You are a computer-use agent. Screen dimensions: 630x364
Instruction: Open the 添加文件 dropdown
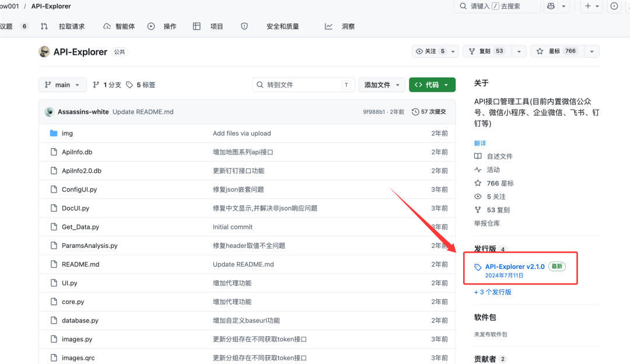(x=381, y=85)
